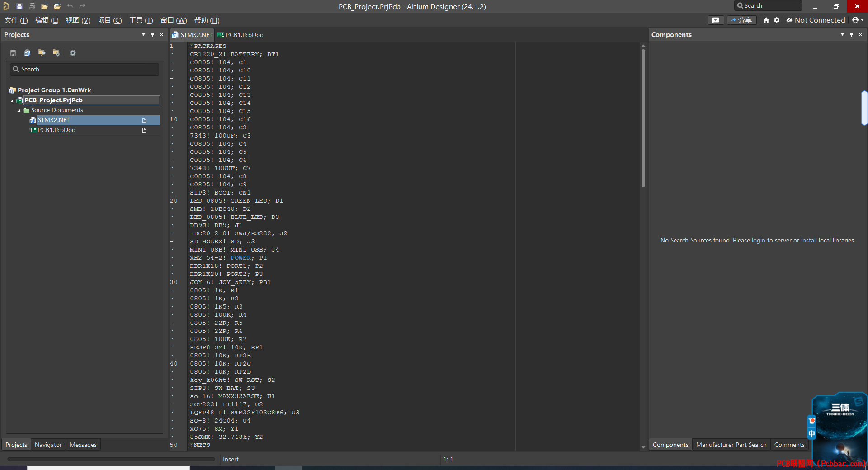
Task: Go to the Home page icon
Action: tap(766, 20)
